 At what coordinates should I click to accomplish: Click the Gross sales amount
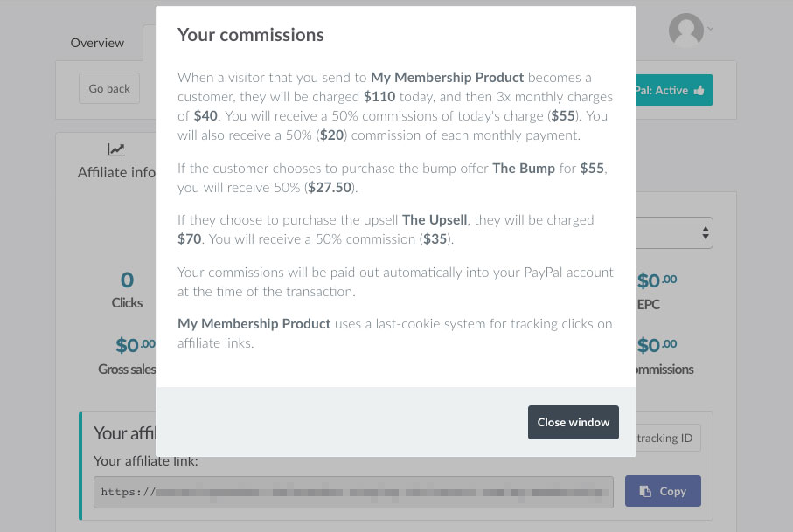[135, 345]
